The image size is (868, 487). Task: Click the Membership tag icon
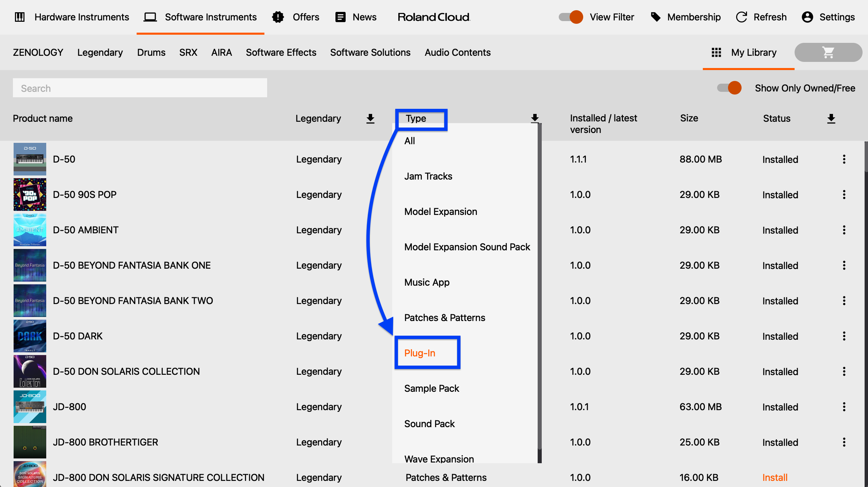[656, 17]
